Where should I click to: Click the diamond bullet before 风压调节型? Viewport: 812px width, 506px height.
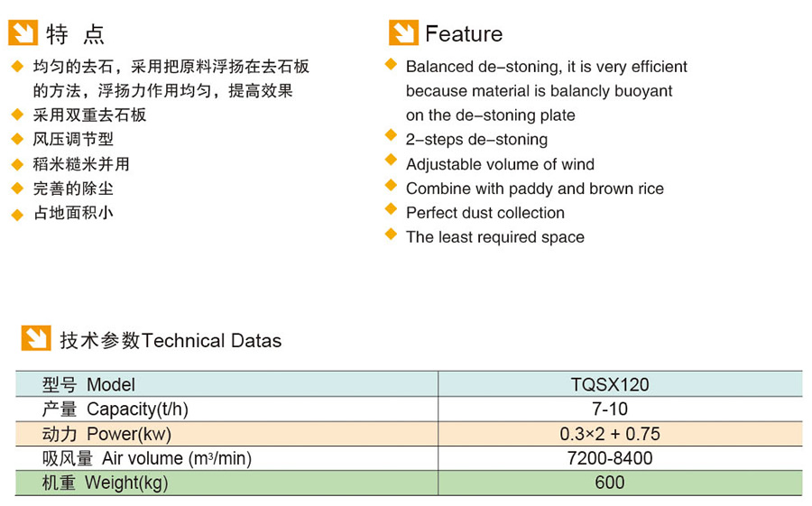pos(16,139)
